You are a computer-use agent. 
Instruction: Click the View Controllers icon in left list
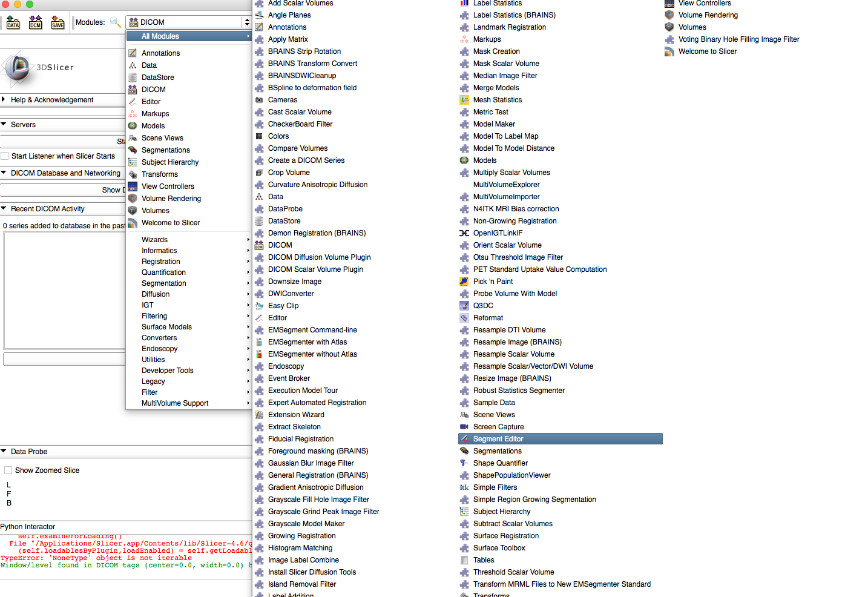coord(133,186)
